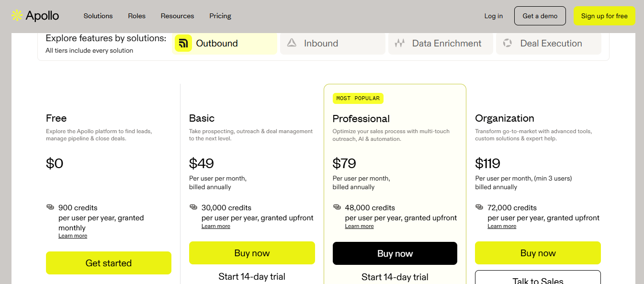Open Learn more under the Free plan credits

pyautogui.click(x=73, y=235)
